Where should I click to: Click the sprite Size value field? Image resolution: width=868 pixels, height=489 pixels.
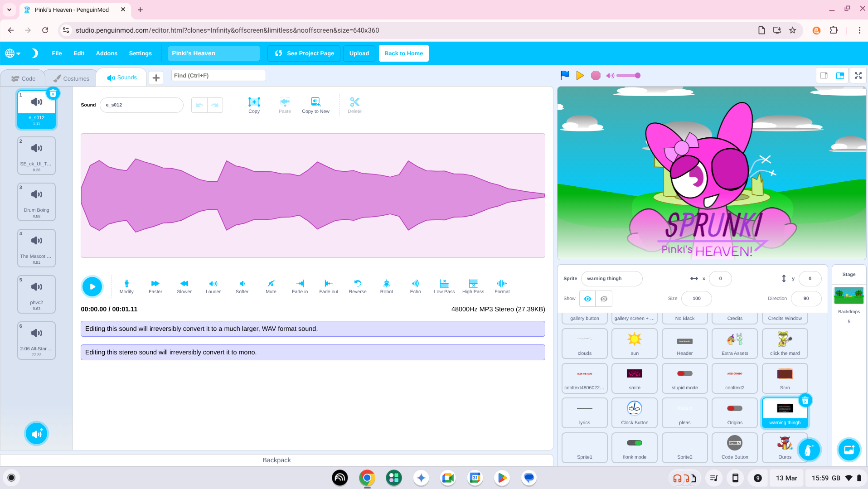click(x=697, y=299)
